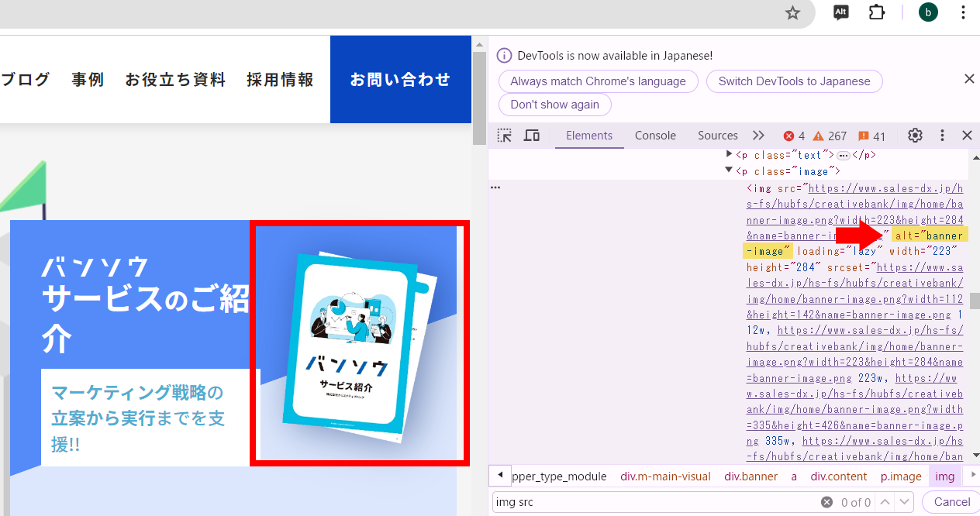The width and height of the screenshot is (980, 516).
Task: Collapse the p class="image" node
Action: point(729,170)
